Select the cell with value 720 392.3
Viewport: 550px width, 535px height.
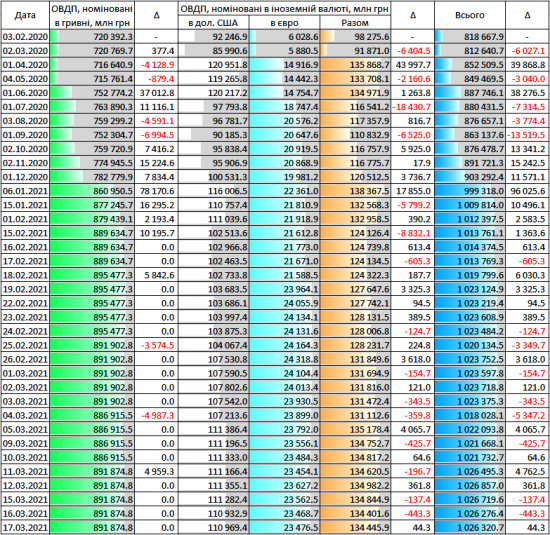point(92,37)
